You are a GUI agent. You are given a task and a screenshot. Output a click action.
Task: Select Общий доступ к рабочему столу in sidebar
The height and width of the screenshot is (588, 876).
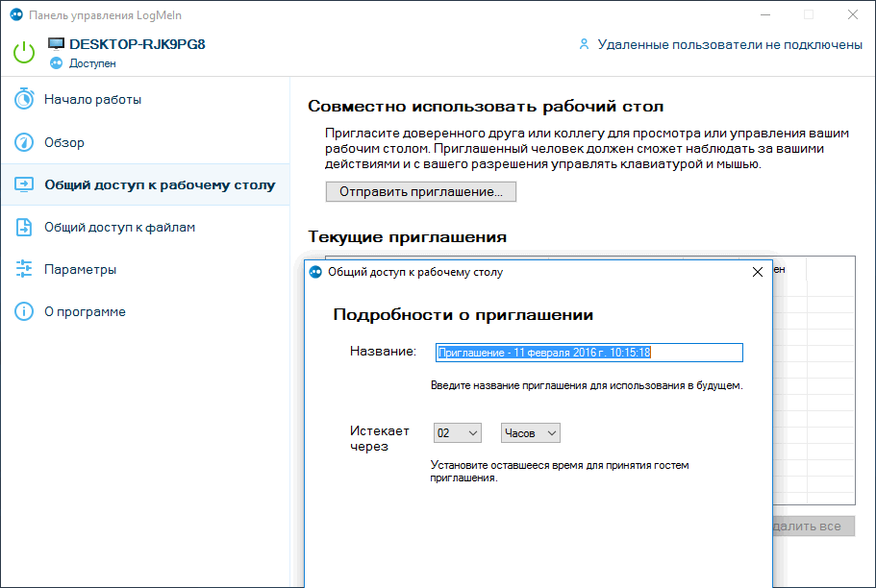point(145,184)
